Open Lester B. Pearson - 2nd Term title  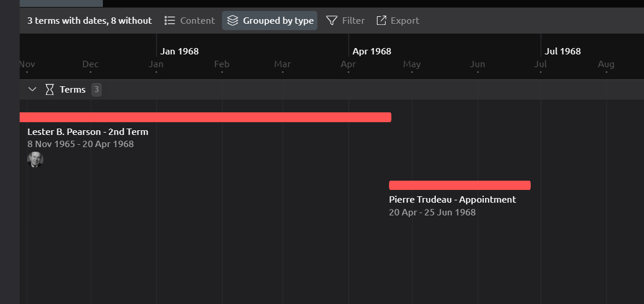click(x=88, y=132)
